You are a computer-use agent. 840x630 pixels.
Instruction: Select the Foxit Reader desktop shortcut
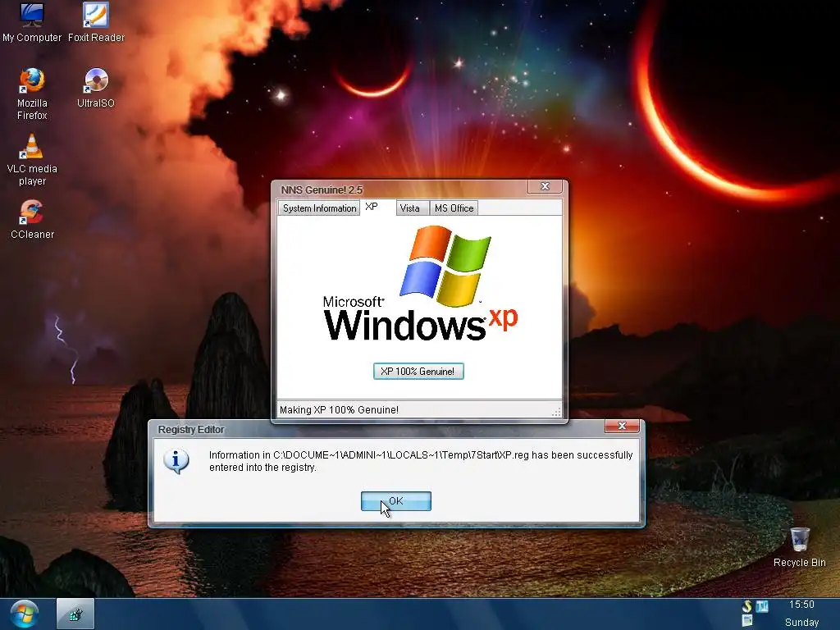96,22
